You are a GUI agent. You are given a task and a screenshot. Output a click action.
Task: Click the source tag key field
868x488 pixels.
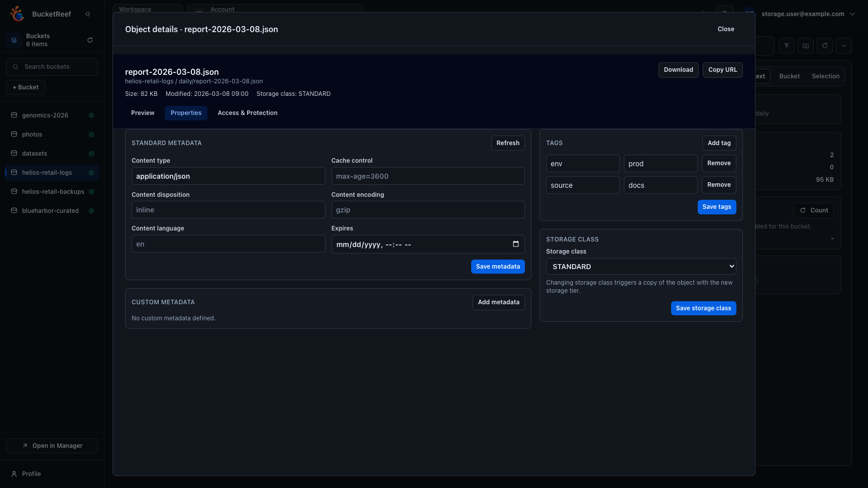click(583, 185)
